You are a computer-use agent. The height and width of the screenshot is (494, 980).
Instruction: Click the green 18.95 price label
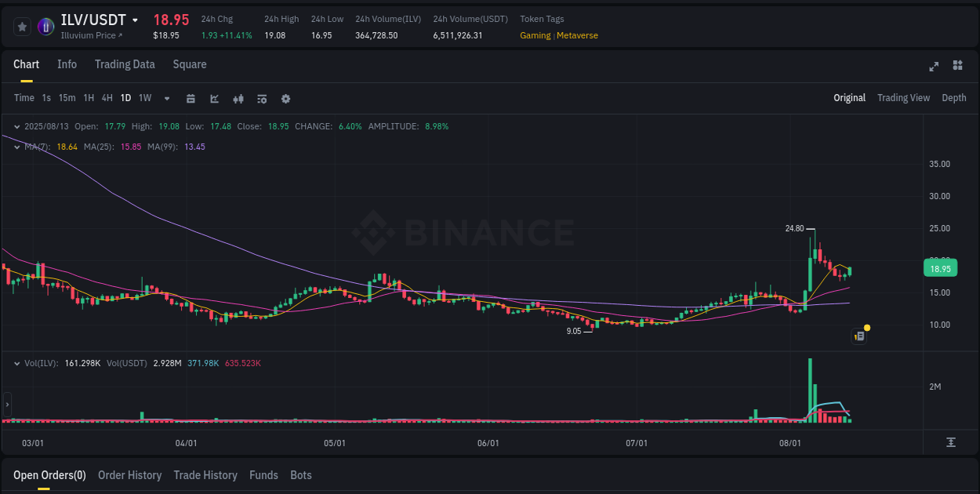[x=940, y=268]
